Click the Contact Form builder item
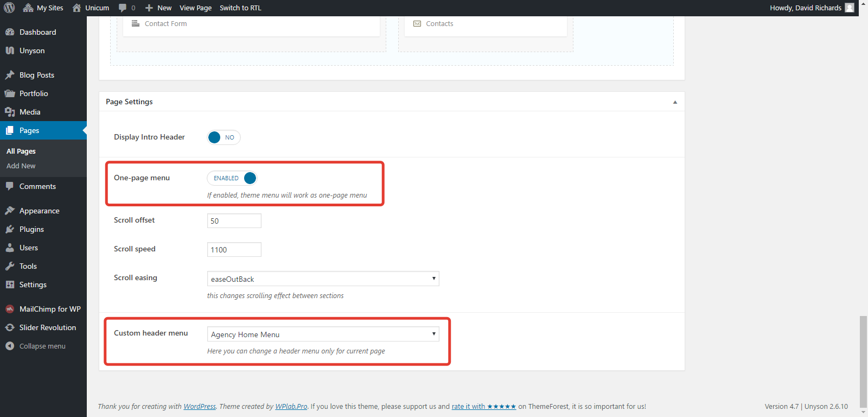 [251, 24]
